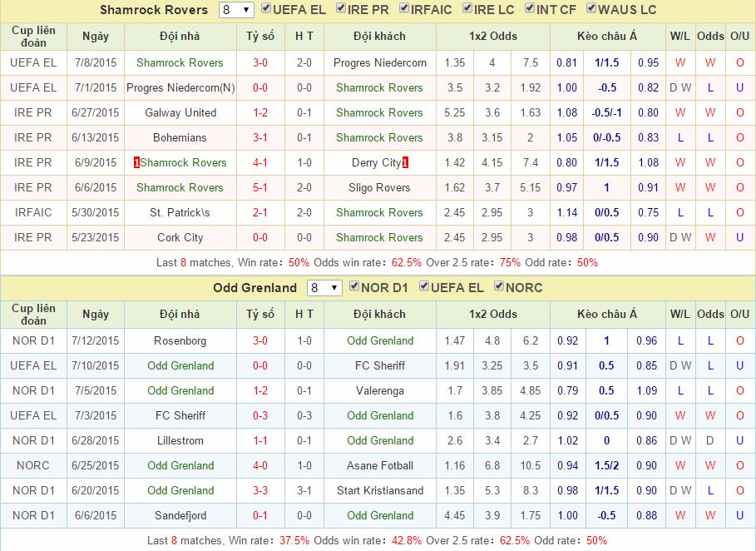Screen dimensions: 756x551
Task: Click the D result in Lillestrom row Odds column
Action: click(x=710, y=441)
